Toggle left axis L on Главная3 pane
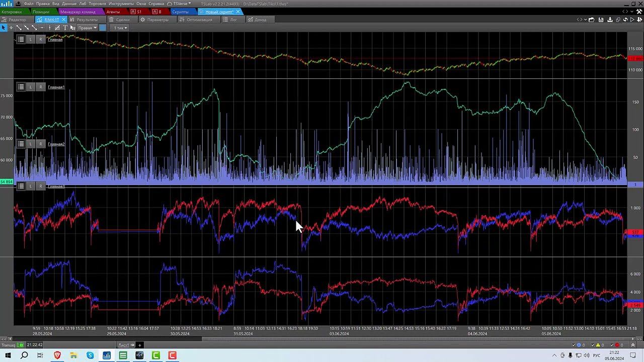 31,186
